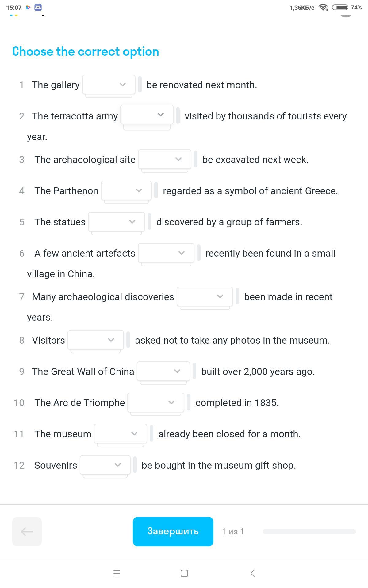Screen dimensions: 368x588
Task: Tap the Play Store notification icon
Action: 28,7
